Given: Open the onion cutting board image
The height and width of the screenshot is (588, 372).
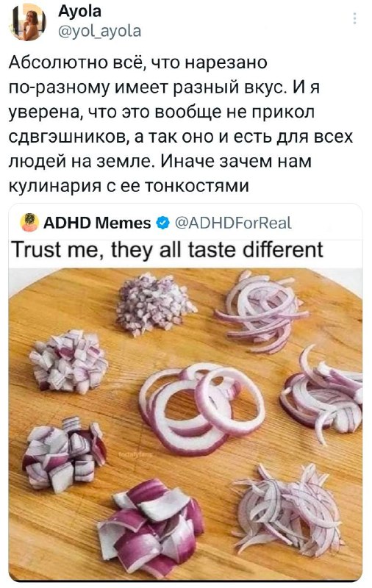Looking at the screenshot, I should pyautogui.click(x=185, y=425).
